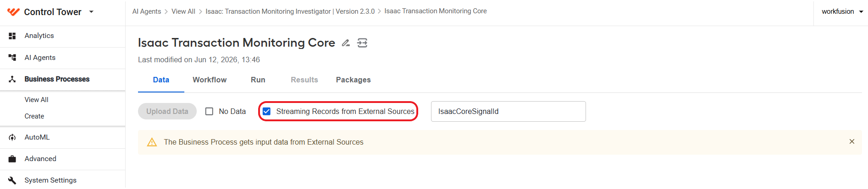
Task: Click the System Settings wrench icon
Action: coord(12,180)
